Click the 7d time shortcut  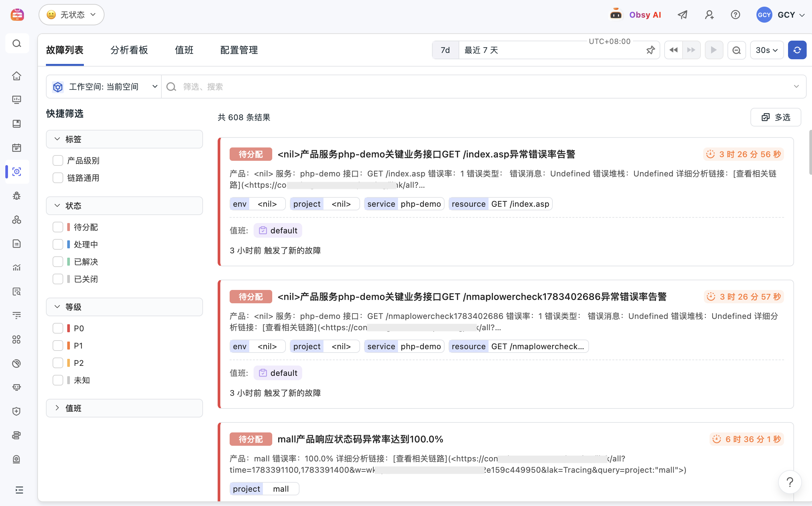(x=445, y=50)
